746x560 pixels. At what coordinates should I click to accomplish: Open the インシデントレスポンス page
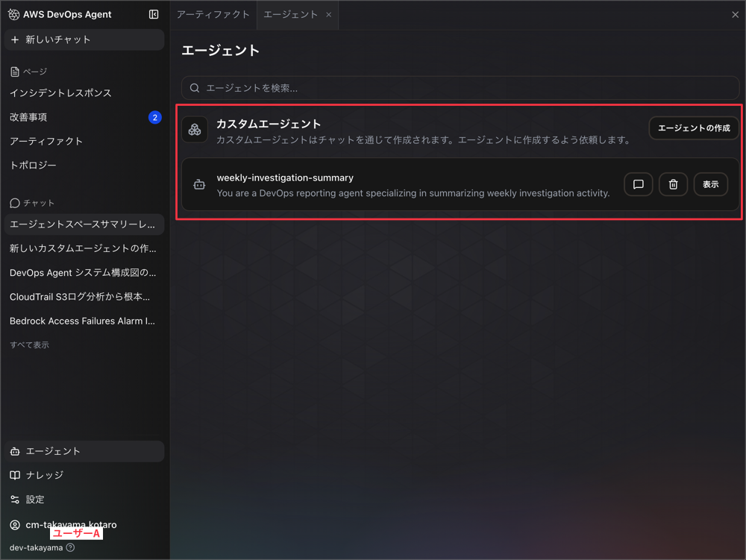(x=60, y=93)
